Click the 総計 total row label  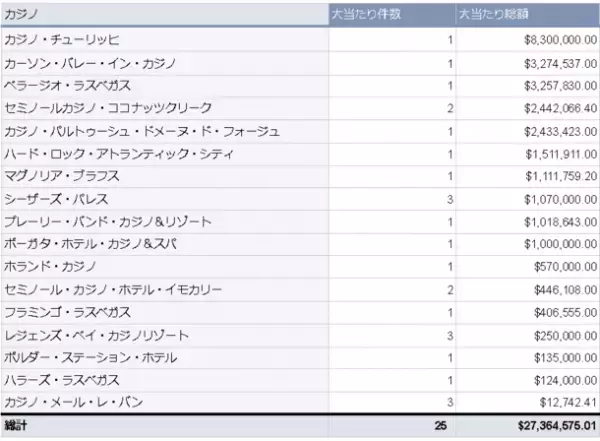coord(15,425)
